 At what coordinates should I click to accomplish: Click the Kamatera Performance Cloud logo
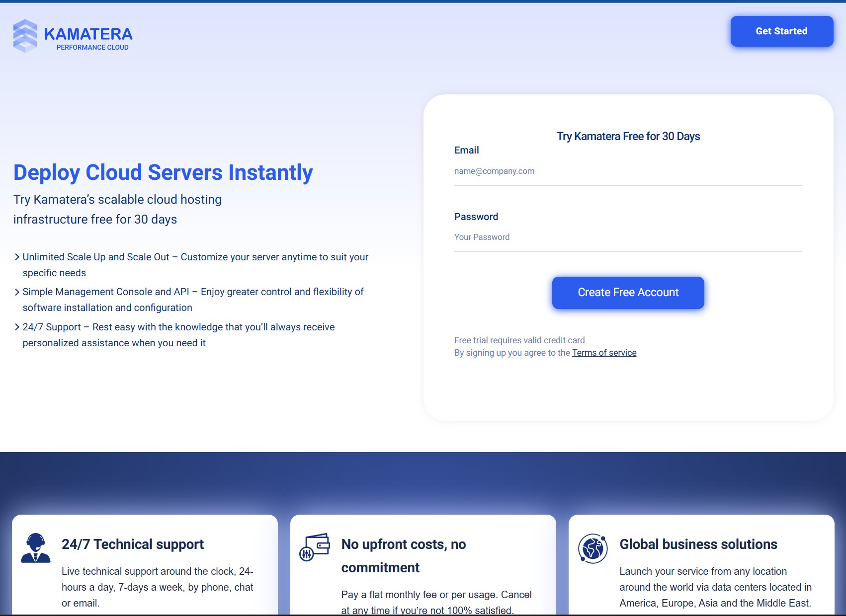[73, 36]
